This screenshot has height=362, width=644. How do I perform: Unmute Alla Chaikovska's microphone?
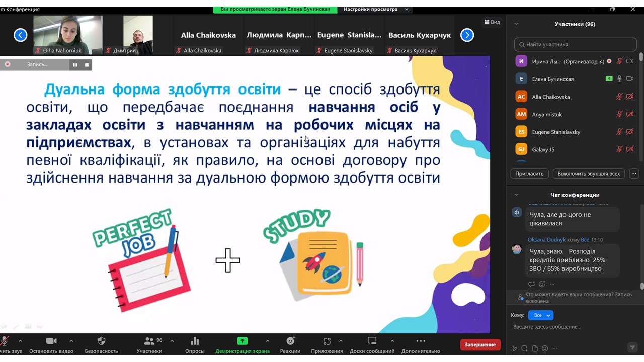point(620,97)
